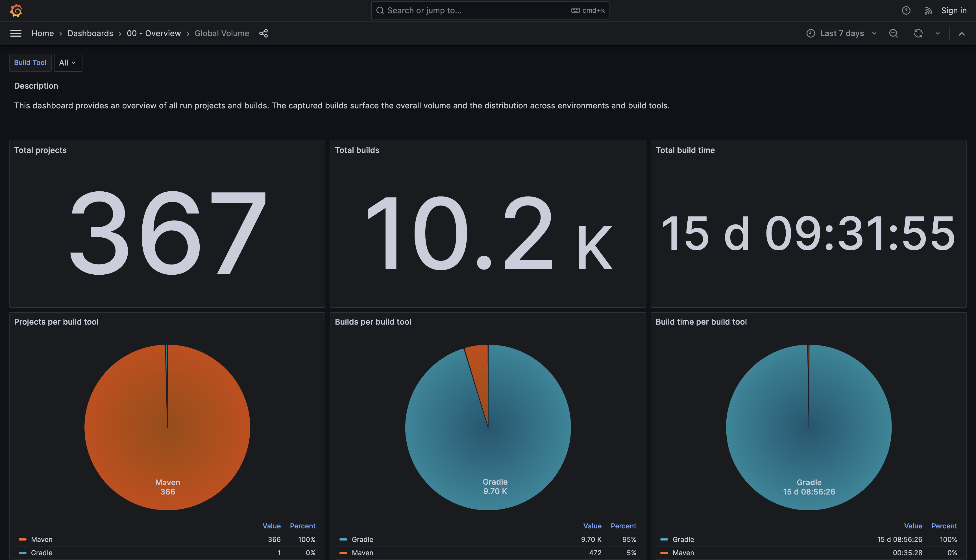Click the Home breadcrumb link
Viewport: 976px width, 560px height.
pyautogui.click(x=42, y=34)
